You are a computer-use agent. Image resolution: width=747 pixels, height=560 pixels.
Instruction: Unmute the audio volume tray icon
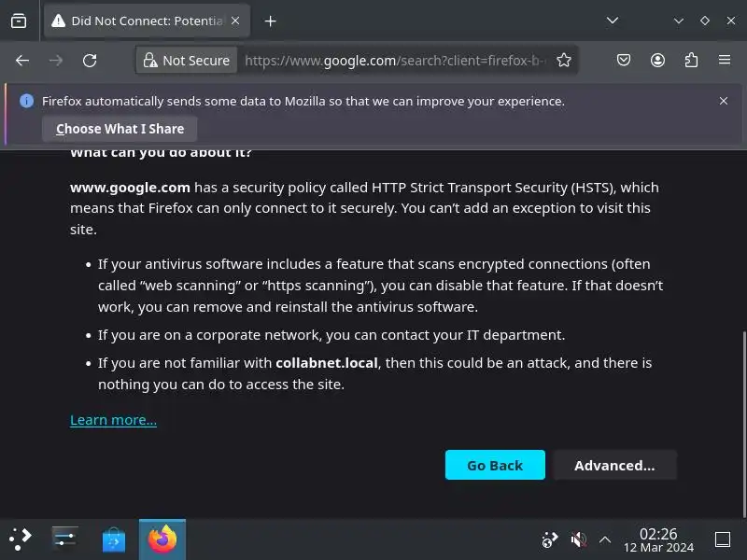579,539
